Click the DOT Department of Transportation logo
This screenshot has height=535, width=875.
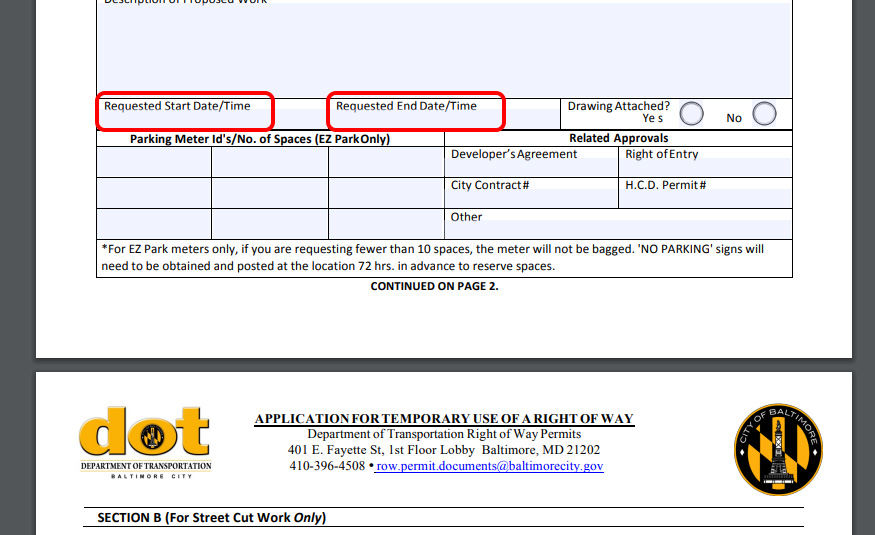pyautogui.click(x=146, y=442)
